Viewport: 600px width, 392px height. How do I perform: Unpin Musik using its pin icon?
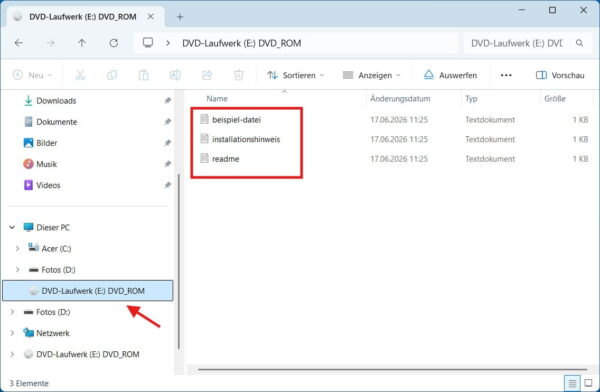(167, 163)
